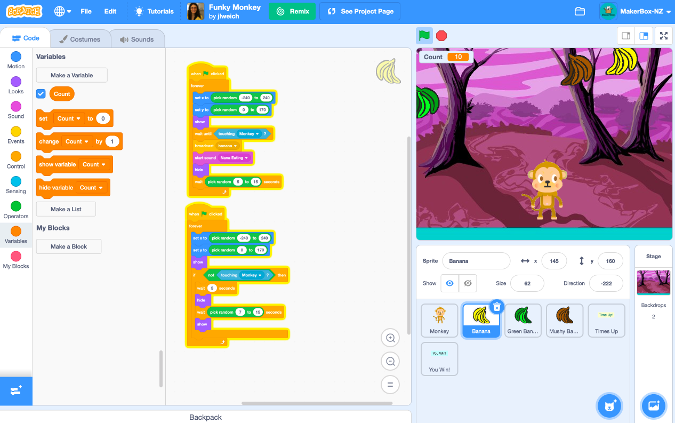Switch to the Costumes tab

[x=78, y=39]
